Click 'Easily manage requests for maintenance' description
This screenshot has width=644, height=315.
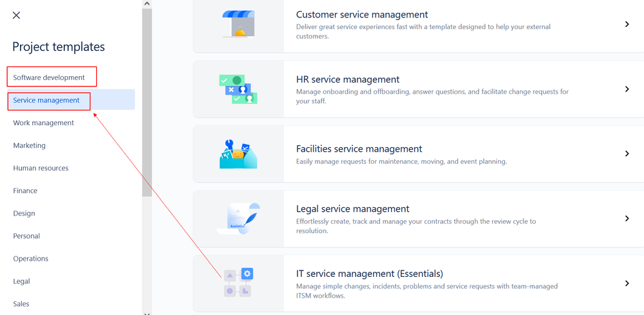pos(401,161)
